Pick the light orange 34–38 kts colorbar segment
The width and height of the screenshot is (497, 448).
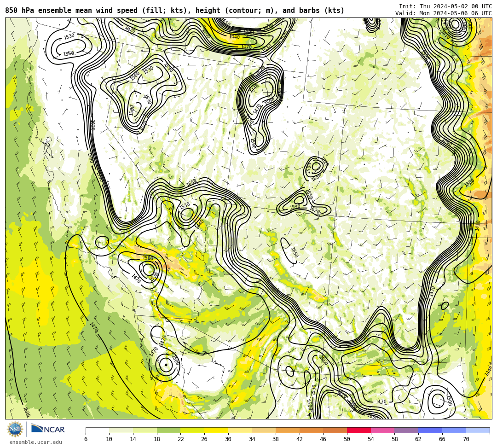click(264, 430)
